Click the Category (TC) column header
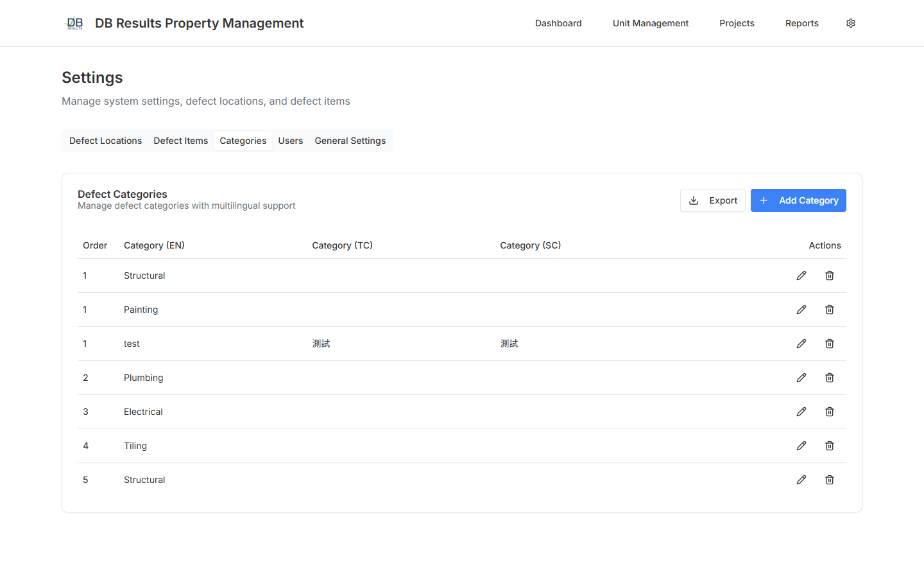This screenshot has width=924, height=578. click(x=343, y=245)
